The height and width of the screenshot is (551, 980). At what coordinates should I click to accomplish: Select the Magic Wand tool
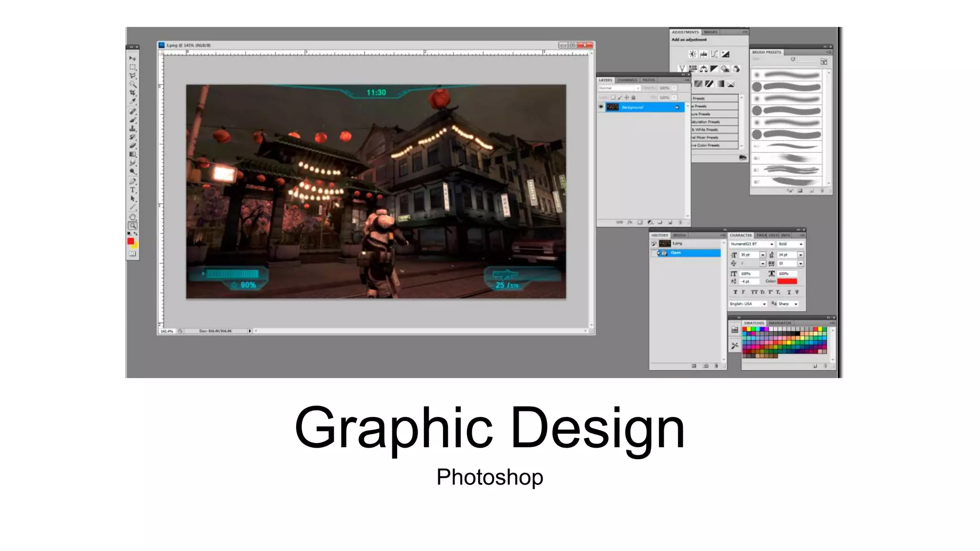click(133, 84)
